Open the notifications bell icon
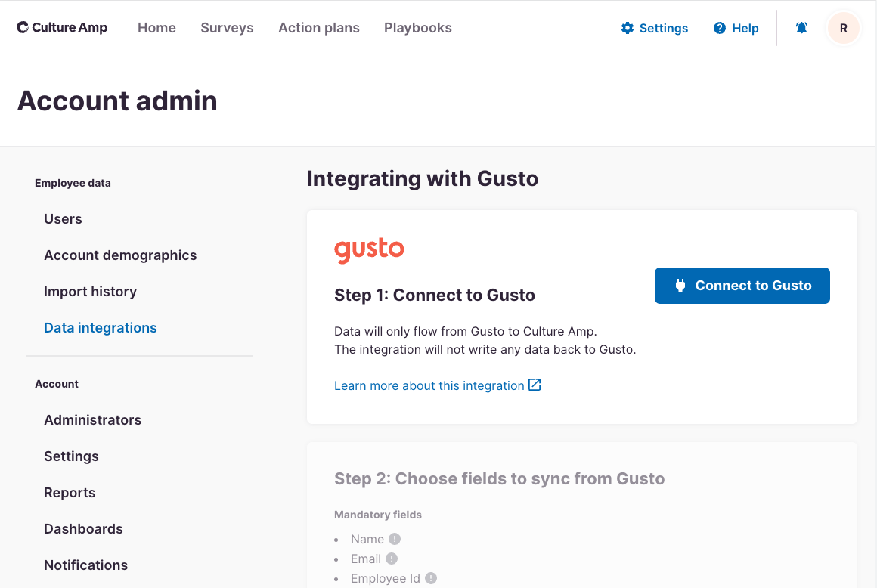 point(801,27)
